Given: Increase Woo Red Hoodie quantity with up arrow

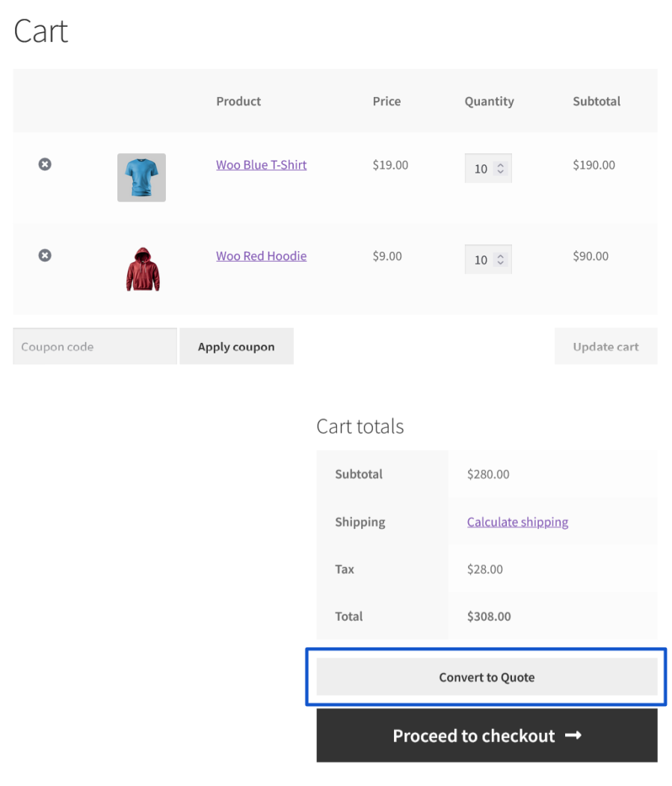Looking at the screenshot, I should 501,256.
